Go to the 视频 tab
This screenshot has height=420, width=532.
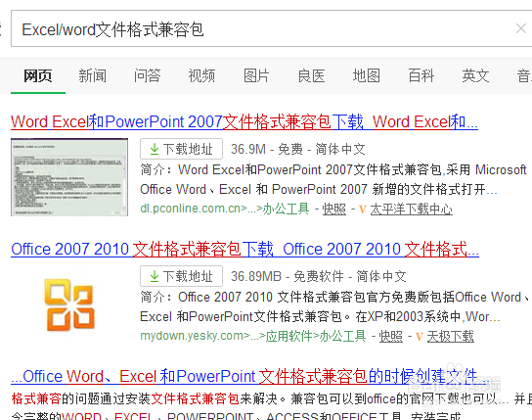pyautogui.click(x=201, y=75)
